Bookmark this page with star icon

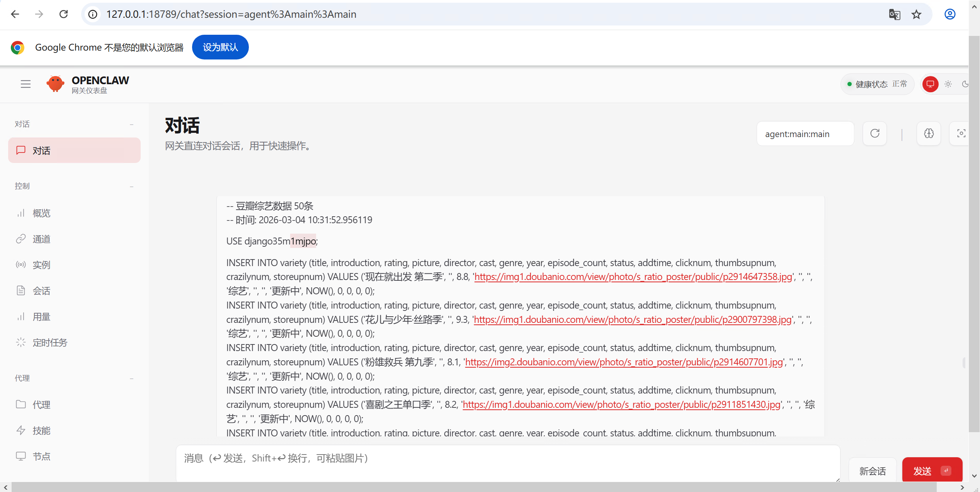(916, 14)
